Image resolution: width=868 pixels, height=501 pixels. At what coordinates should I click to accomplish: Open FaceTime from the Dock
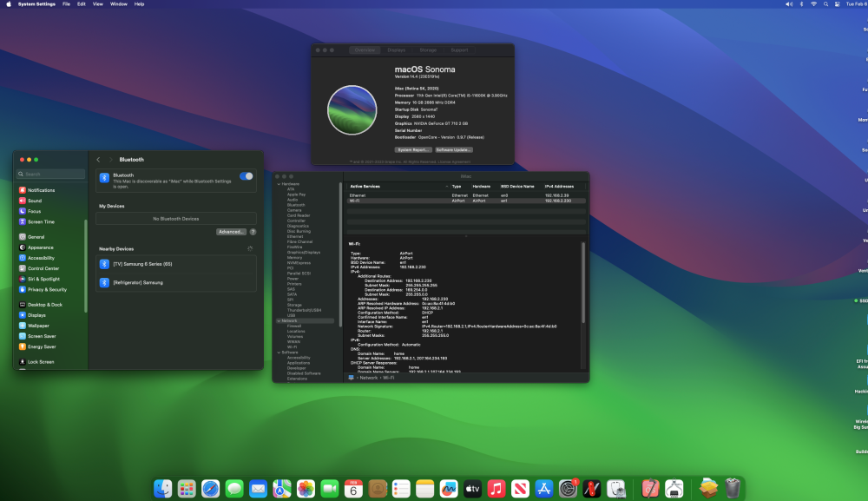click(329, 489)
